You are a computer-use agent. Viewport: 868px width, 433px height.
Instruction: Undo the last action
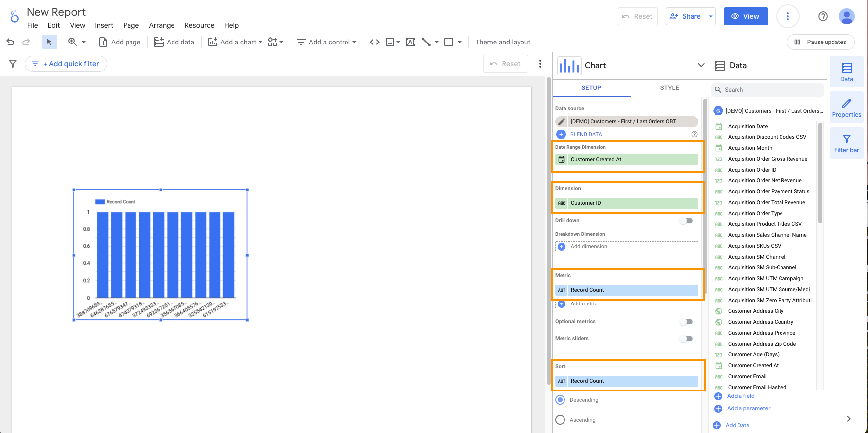pos(10,42)
